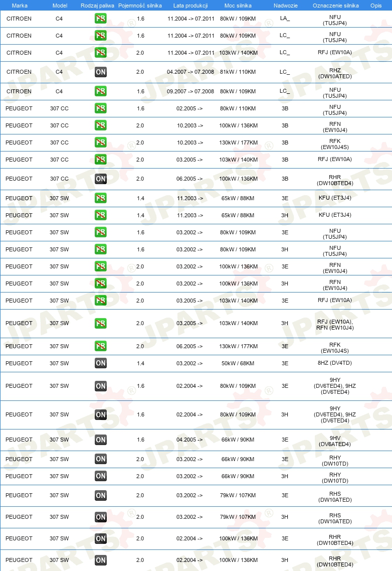This screenshot has height=571, width=392.
Task: Select the 81kW / 110KM power cell
Action: [238, 72]
